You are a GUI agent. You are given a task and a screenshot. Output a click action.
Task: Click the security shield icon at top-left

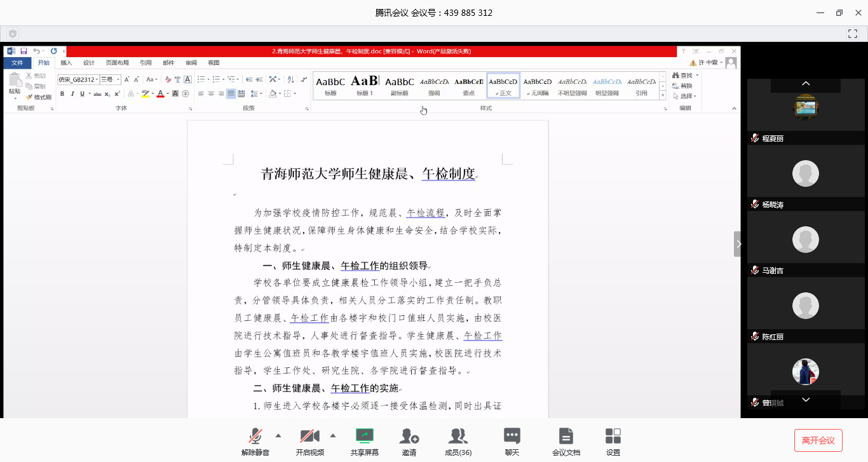[13, 34]
